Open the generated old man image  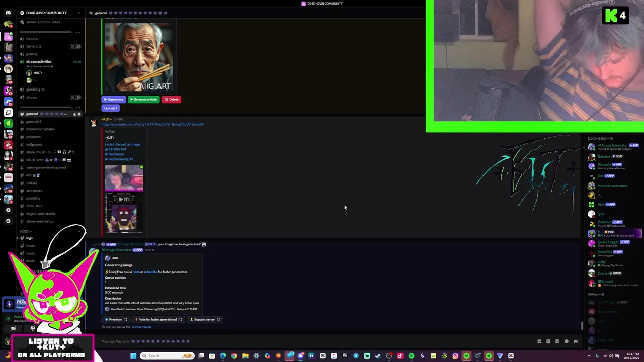click(138, 57)
